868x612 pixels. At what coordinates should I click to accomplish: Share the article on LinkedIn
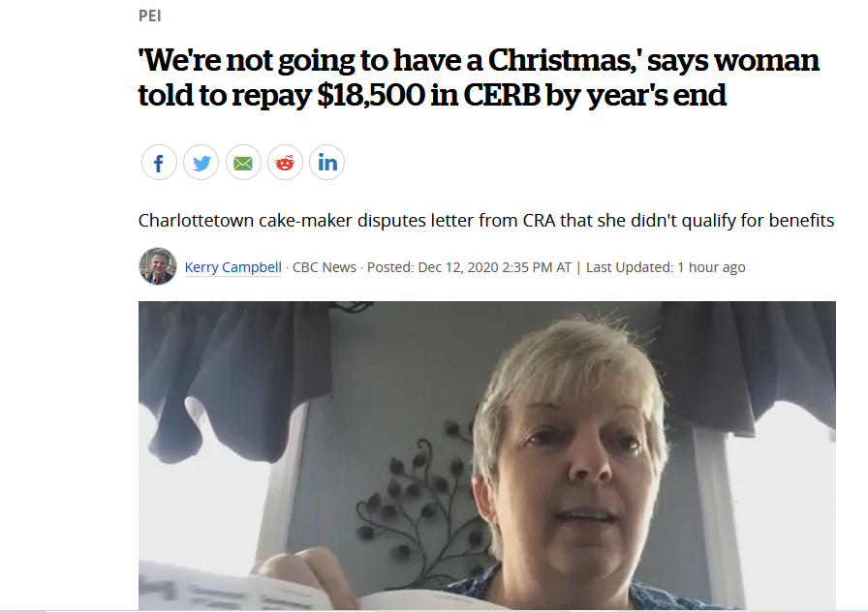tap(327, 163)
